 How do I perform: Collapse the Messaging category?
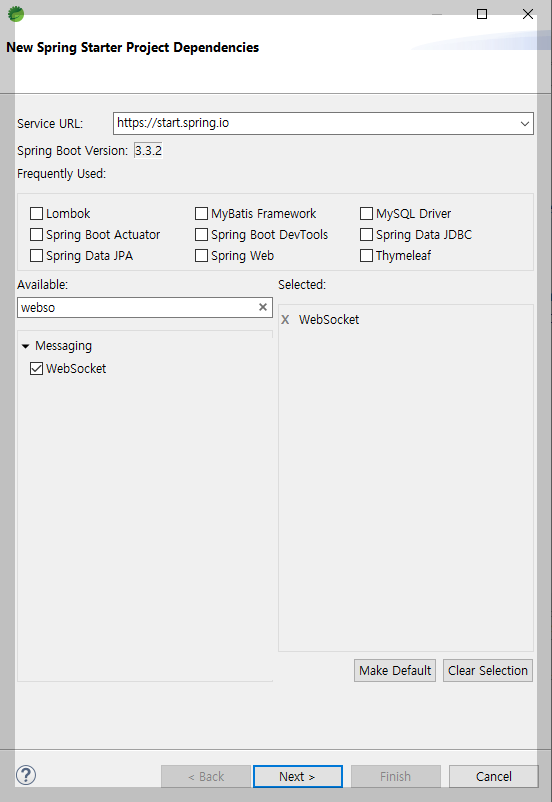(x=25, y=346)
